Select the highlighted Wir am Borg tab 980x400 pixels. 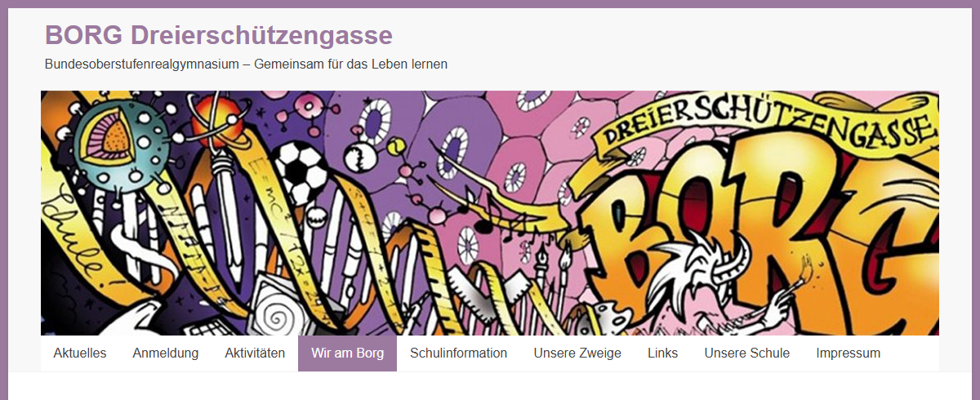click(347, 353)
